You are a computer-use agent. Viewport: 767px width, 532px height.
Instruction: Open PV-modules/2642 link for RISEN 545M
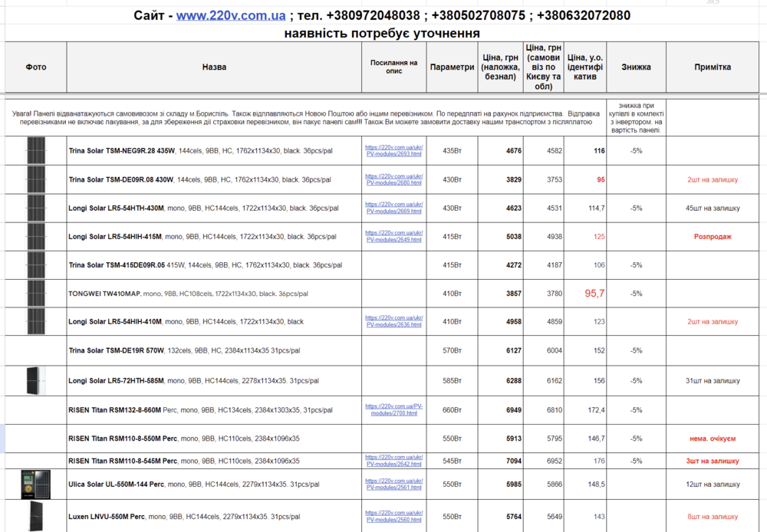[393, 461]
